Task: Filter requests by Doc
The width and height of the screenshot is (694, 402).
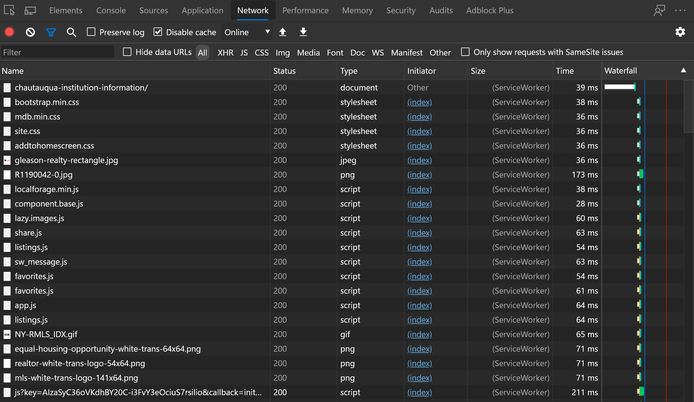Action: click(357, 52)
